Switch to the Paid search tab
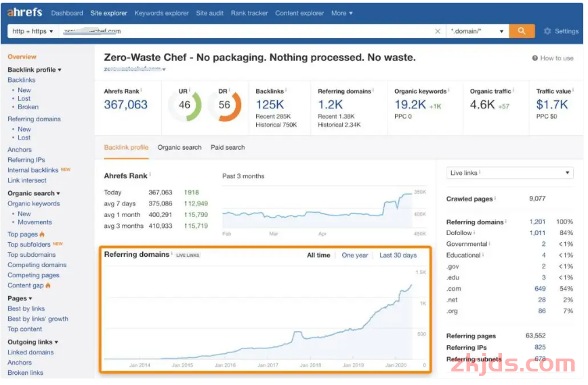Viewport: 588px width, 385px height. pos(229,148)
